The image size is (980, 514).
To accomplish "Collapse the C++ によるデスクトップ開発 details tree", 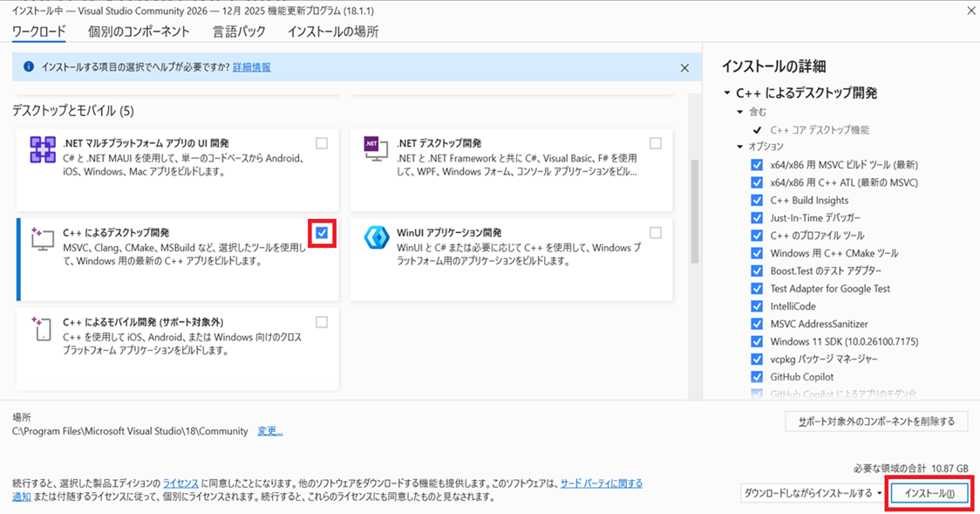I will pyautogui.click(x=726, y=93).
